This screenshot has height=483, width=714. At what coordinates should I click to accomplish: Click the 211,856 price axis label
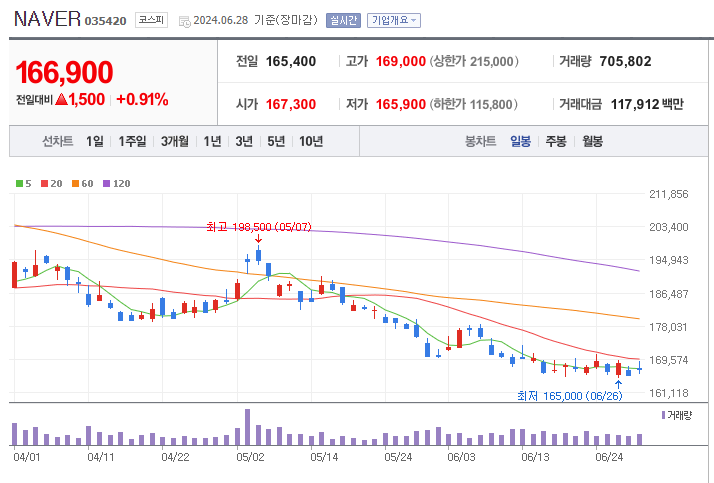pos(668,194)
